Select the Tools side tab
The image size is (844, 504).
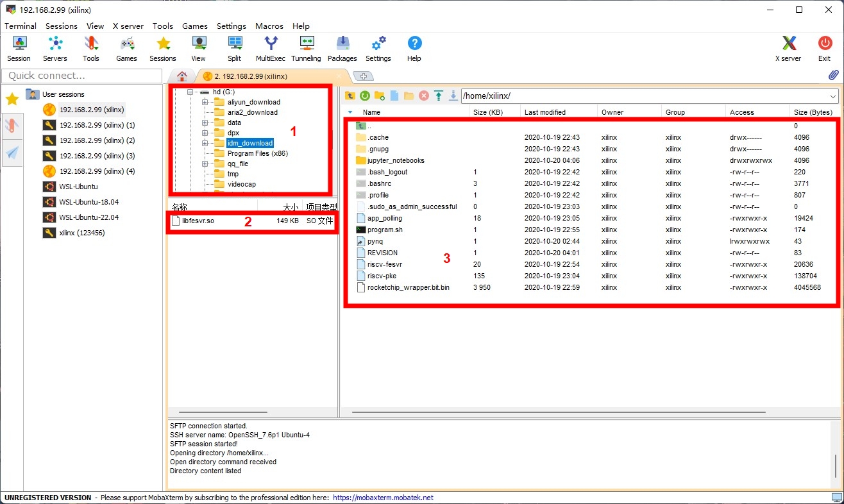[12, 126]
